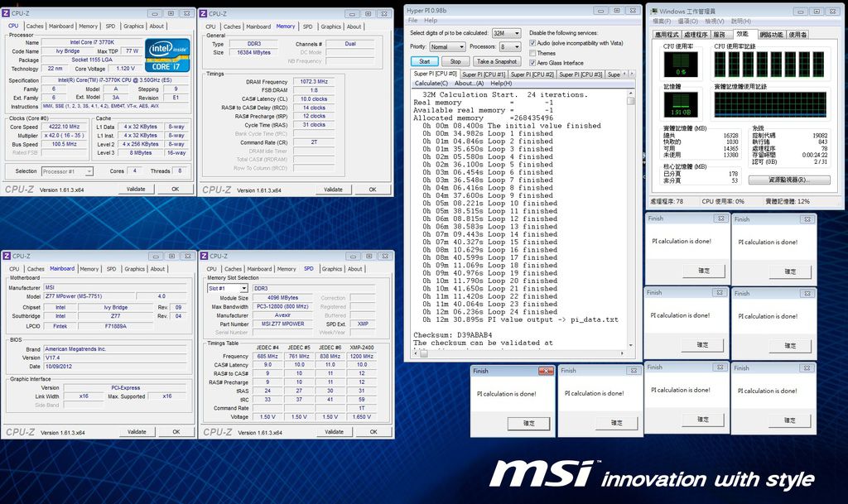Open the About...(A) menu in Super PI
Image resolution: width=848 pixels, height=504 pixels.
point(469,84)
